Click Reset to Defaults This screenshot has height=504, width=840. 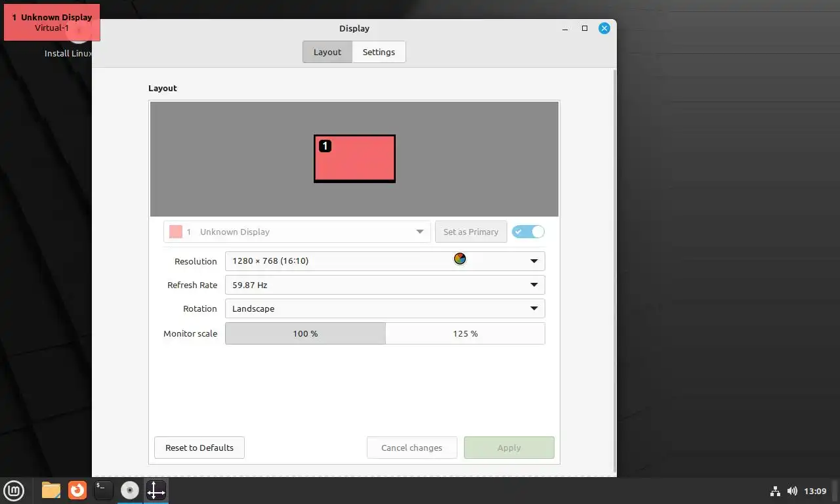[199, 448]
